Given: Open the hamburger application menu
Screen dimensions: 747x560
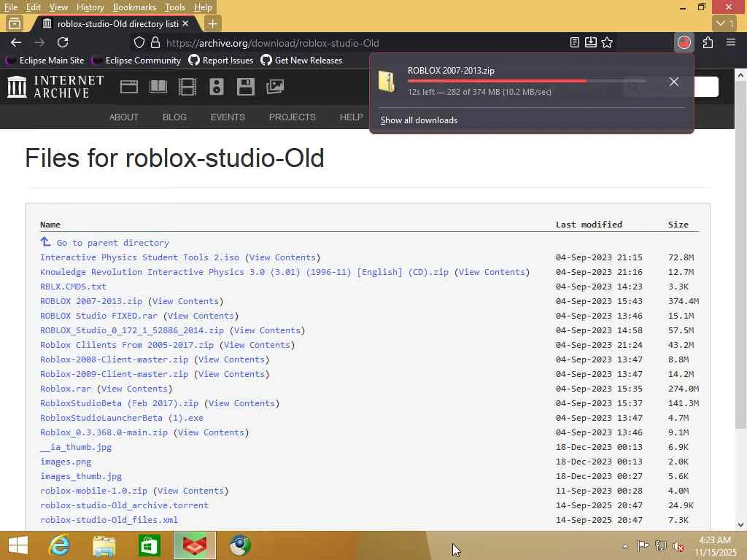Looking at the screenshot, I should point(731,43).
